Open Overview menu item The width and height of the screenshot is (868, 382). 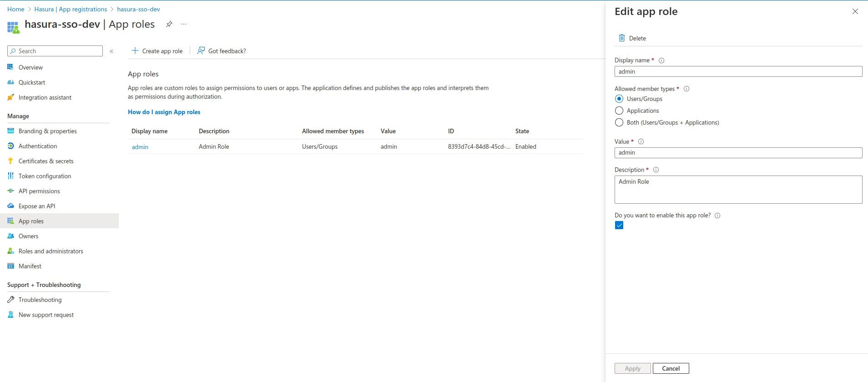(x=30, y=67)
